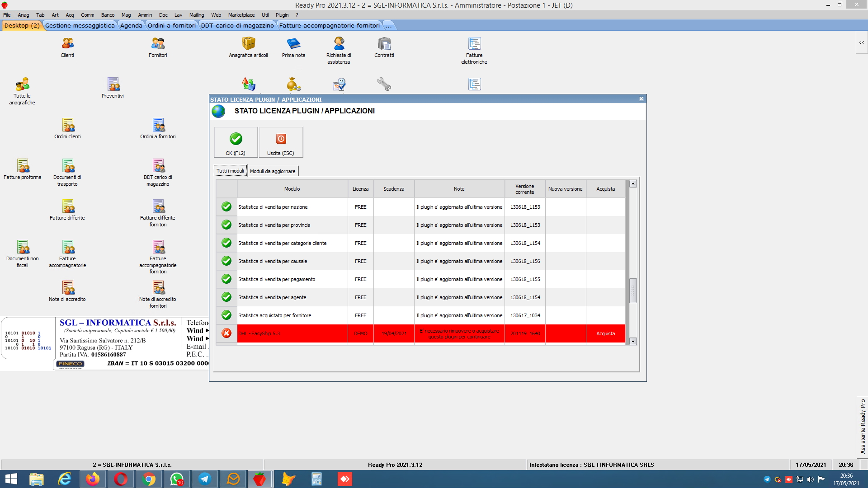Open Richieste di assistenza icon

tap(339, 51)
